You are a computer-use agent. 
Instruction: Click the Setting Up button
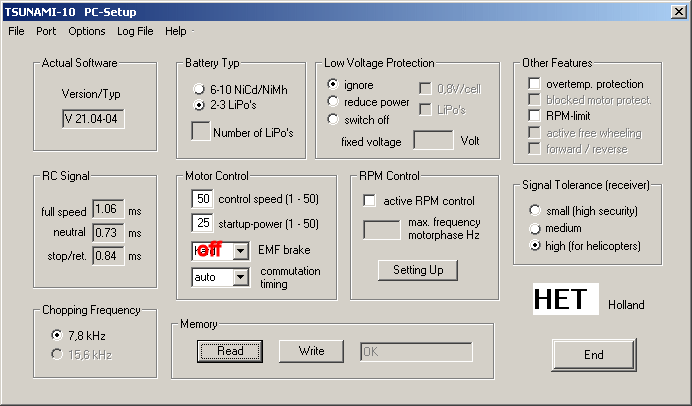(x=418, y=270)
